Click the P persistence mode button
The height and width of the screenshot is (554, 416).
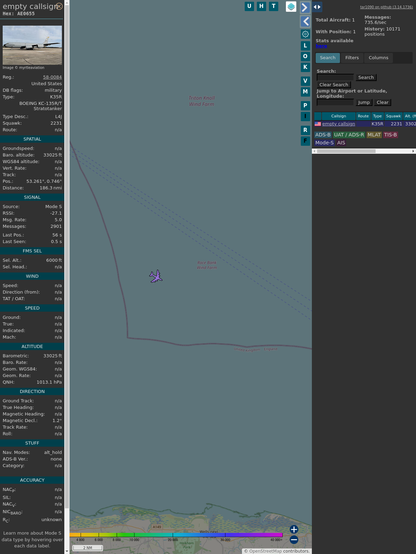click(305, 106)
